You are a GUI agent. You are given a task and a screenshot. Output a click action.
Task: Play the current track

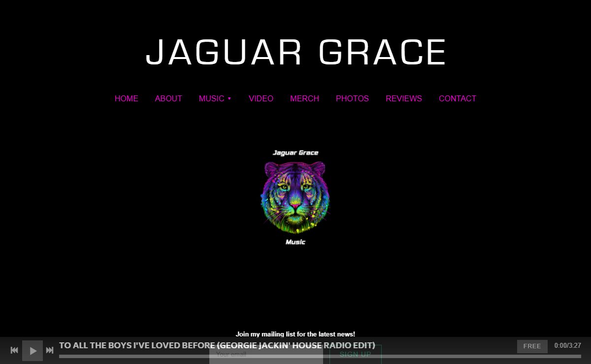(x=33, y=351)
